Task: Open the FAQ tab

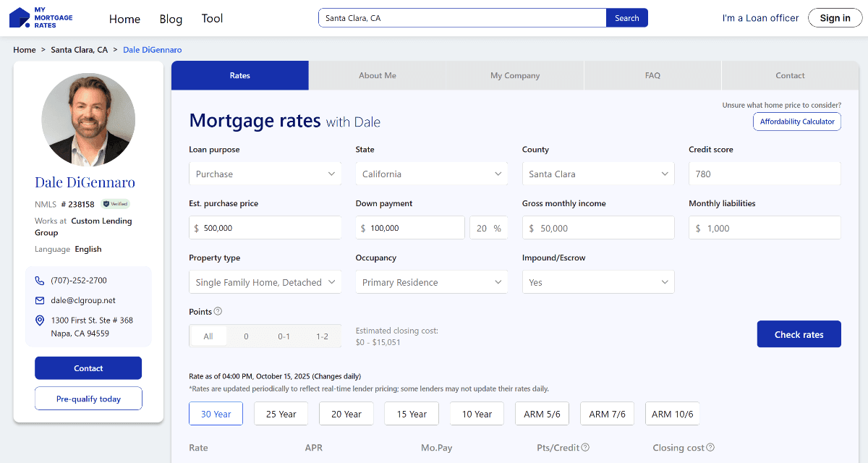Action: (x=652, y=75)
